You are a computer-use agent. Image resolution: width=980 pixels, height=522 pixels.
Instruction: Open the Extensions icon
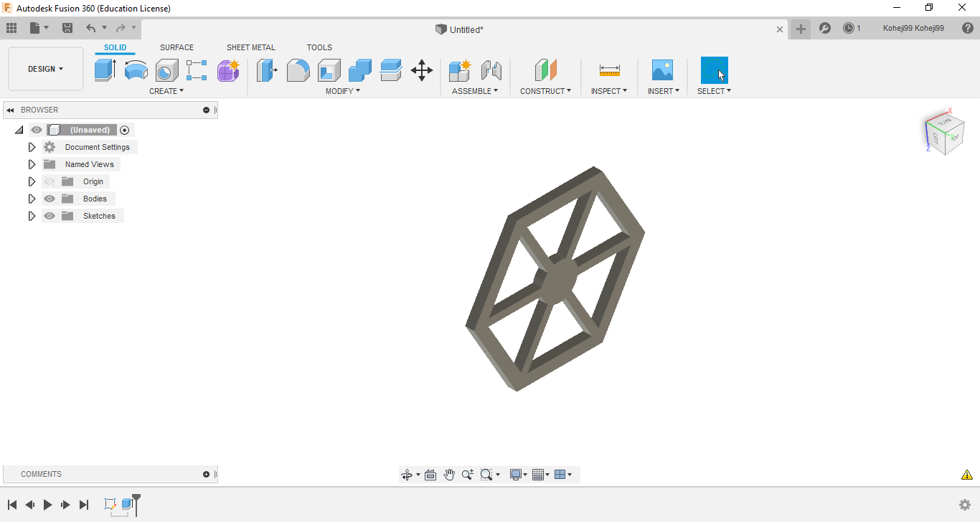825,29
